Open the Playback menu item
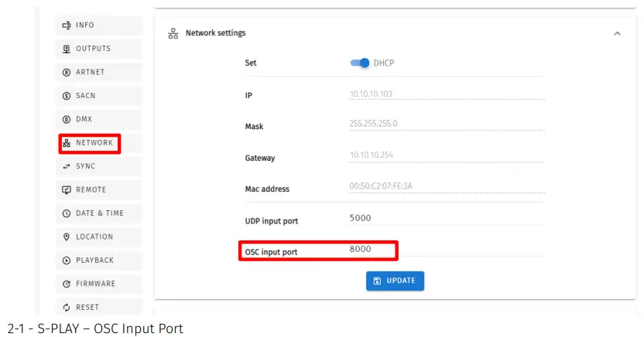Image resolution: width=644 pixels, height=337 pixels. (x=94, y=260)
